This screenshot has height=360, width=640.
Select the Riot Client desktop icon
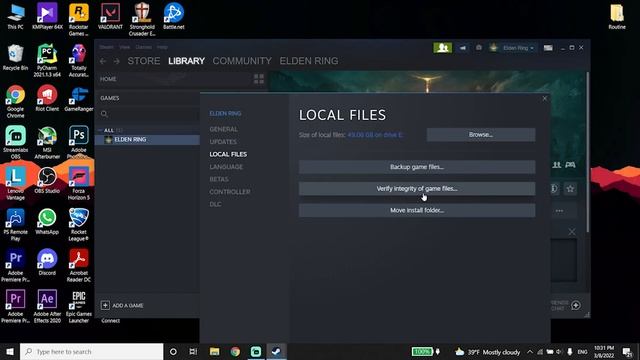47,98
